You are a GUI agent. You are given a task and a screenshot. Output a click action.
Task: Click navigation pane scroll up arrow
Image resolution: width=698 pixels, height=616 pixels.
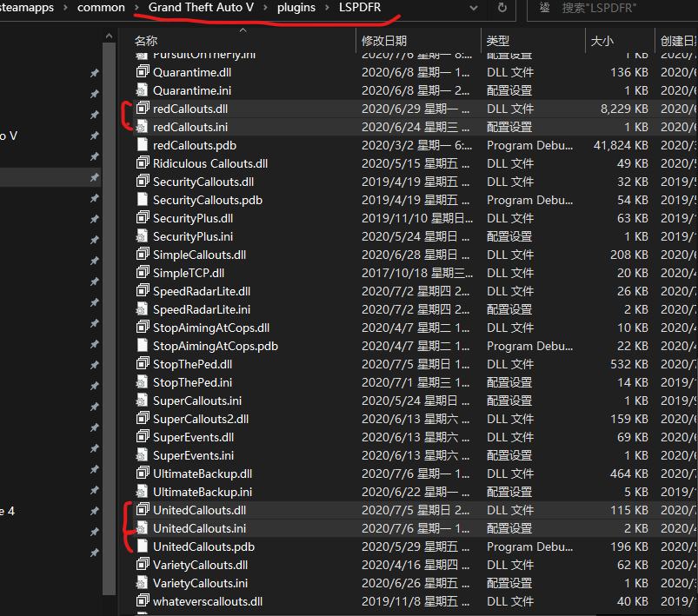109,36
